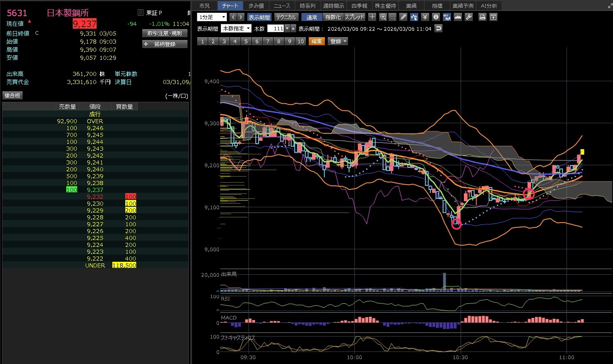The width and height of the screenshot is (613, 364).
Task: Open the 本数指定 display period dropdown
Action: click(x=236, y=29)
